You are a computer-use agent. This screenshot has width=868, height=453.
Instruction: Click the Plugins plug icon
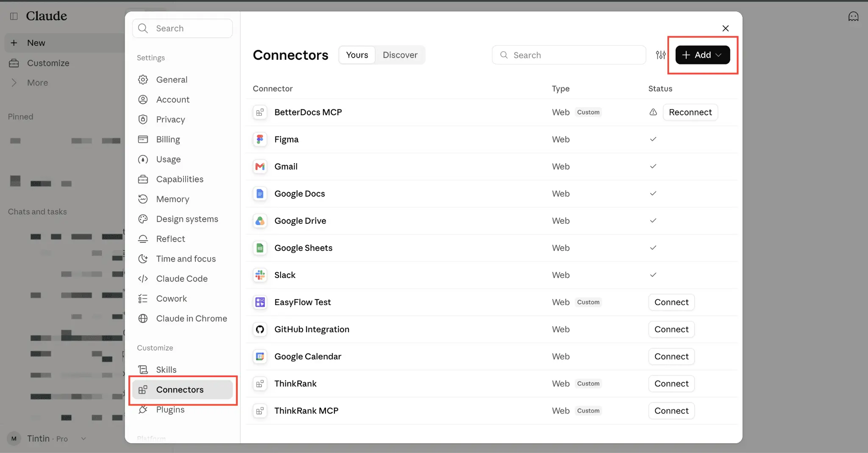(143, 410)
